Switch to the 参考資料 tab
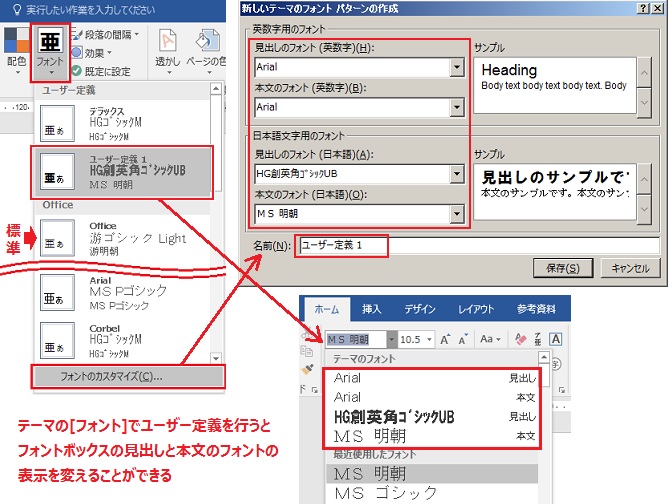This screenshot has width=668, height=504. [x=536, y=309]
